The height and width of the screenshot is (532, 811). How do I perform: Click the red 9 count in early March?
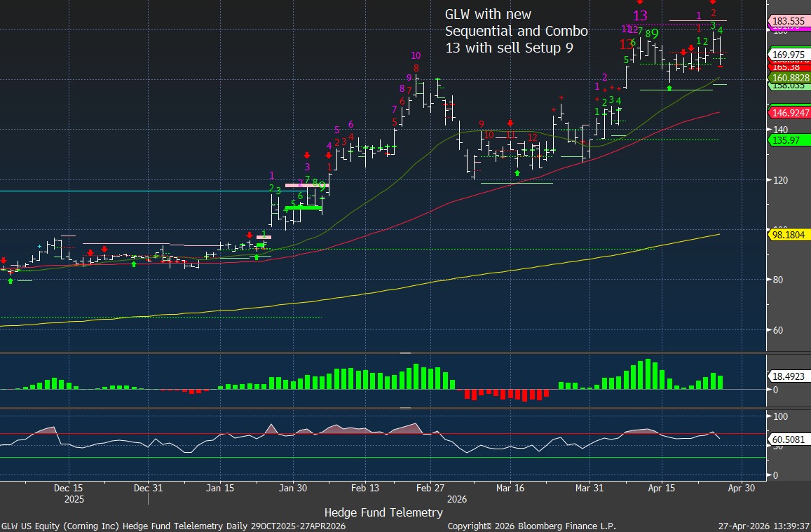[482, 124]
